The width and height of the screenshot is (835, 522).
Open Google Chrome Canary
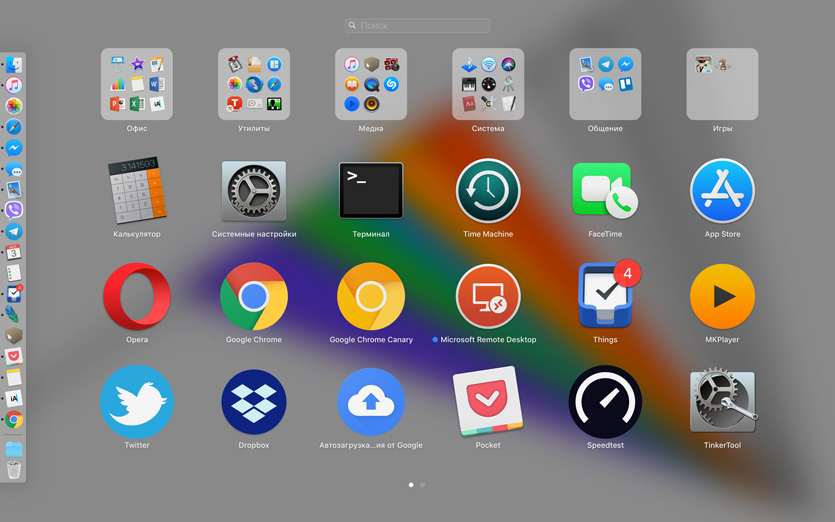pyautogui.click(x=371, y=296)
